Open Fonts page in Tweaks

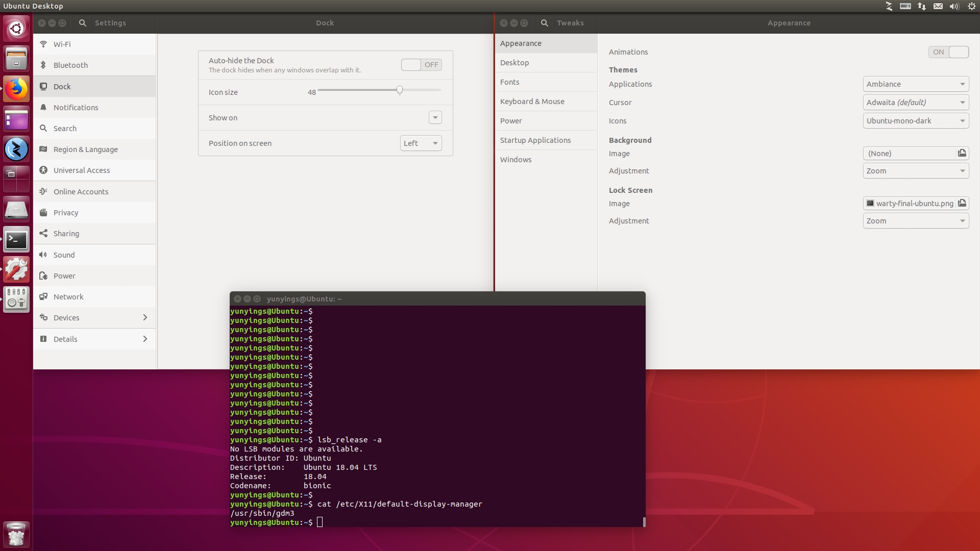pyautogui.click(x=546, y=82)
